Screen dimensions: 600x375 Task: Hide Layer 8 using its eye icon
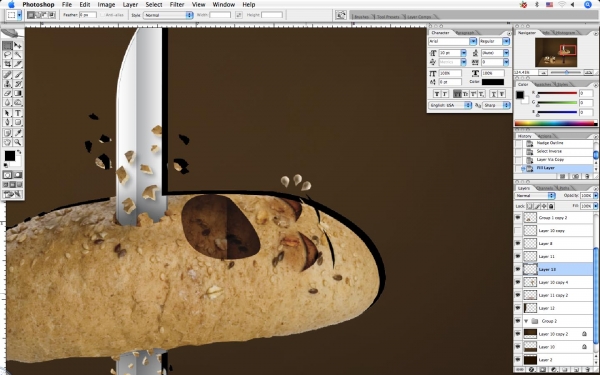(x=518, y=243)
